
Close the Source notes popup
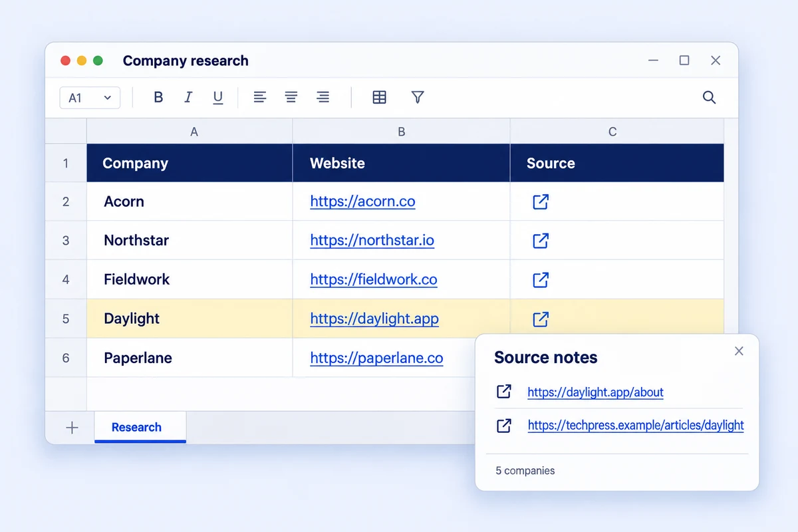(x=739, y=351)
